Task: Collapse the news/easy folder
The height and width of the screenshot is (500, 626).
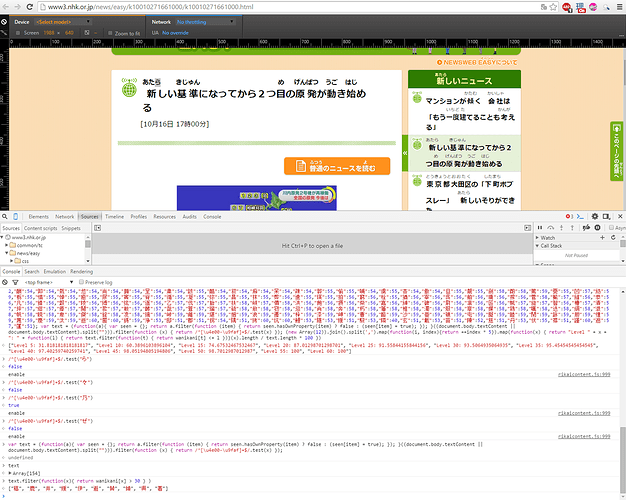Action: [x=6, y=253]
